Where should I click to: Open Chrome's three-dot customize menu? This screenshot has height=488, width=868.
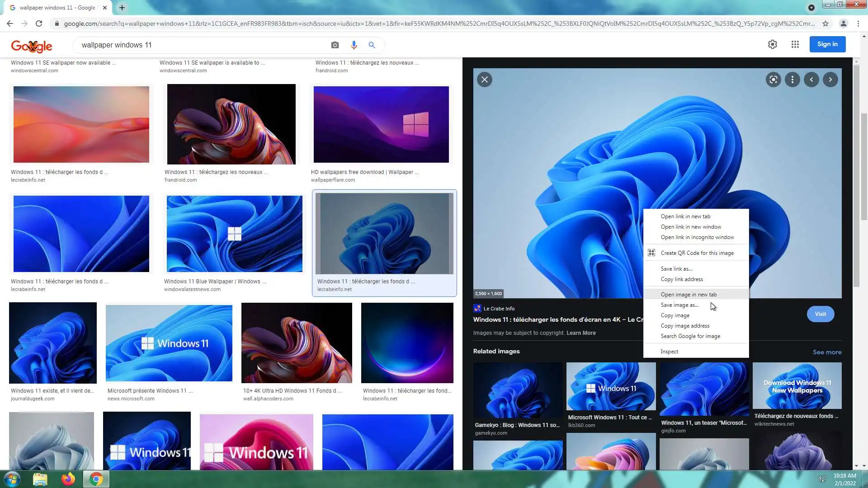coord(858,23)
